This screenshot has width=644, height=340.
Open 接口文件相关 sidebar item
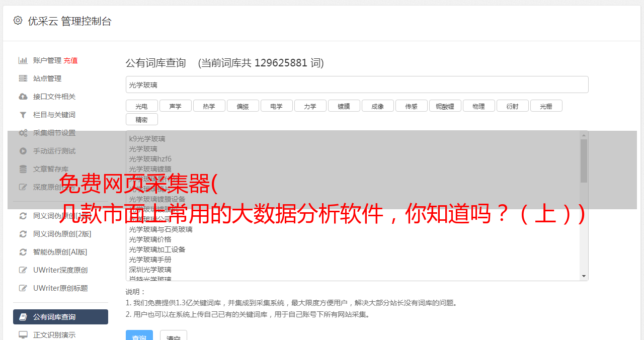click(x=54, y=97)
